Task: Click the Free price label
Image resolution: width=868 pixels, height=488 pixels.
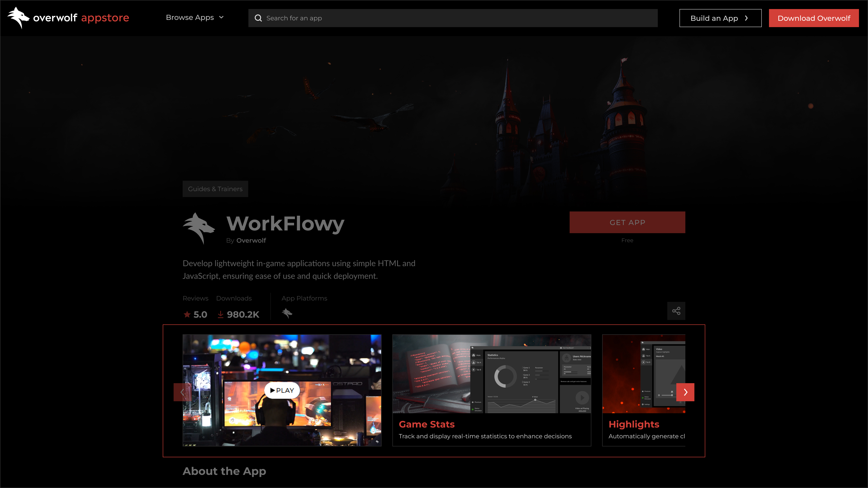Action: [627, 240]
